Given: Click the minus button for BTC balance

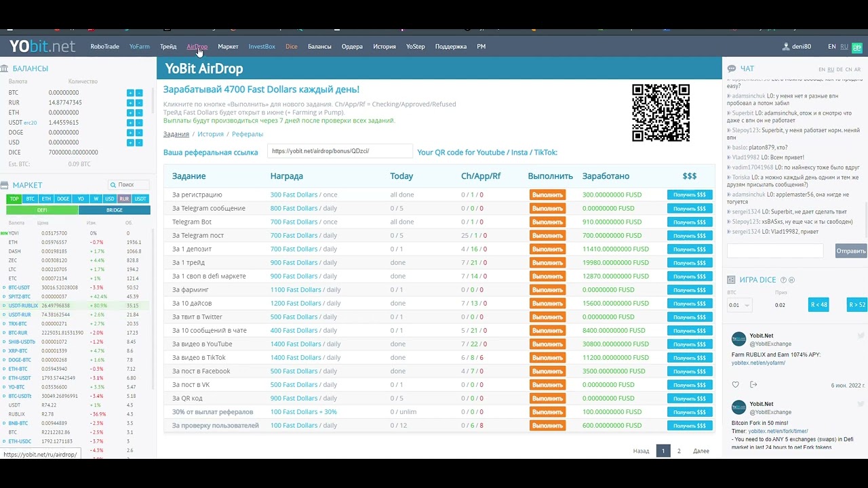Looking at the screenshot, I should click(x=139, y=93).
